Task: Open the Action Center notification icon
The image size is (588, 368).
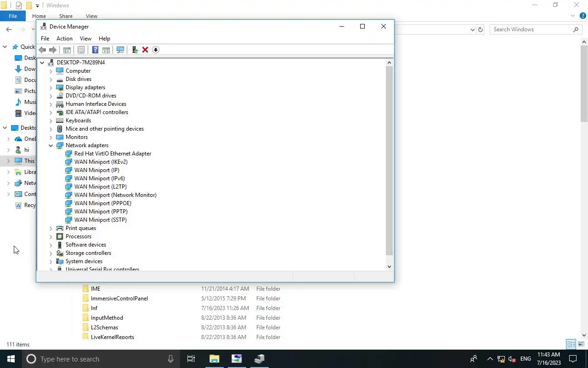Action: coord(573,359)
